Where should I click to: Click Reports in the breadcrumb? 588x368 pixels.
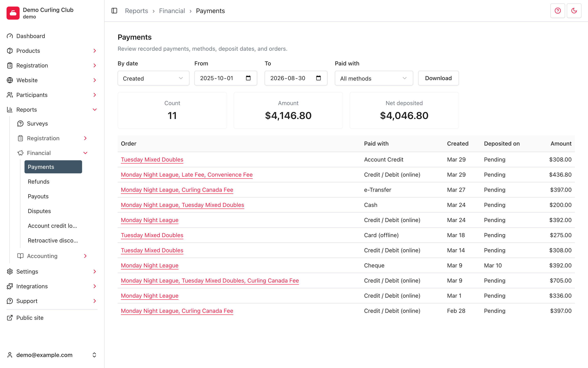pos(136,11)
